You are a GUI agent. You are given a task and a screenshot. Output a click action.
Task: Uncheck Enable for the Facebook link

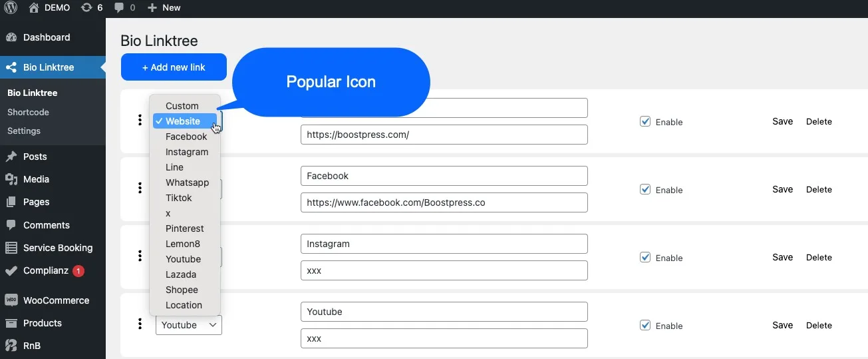coord(645,189)
